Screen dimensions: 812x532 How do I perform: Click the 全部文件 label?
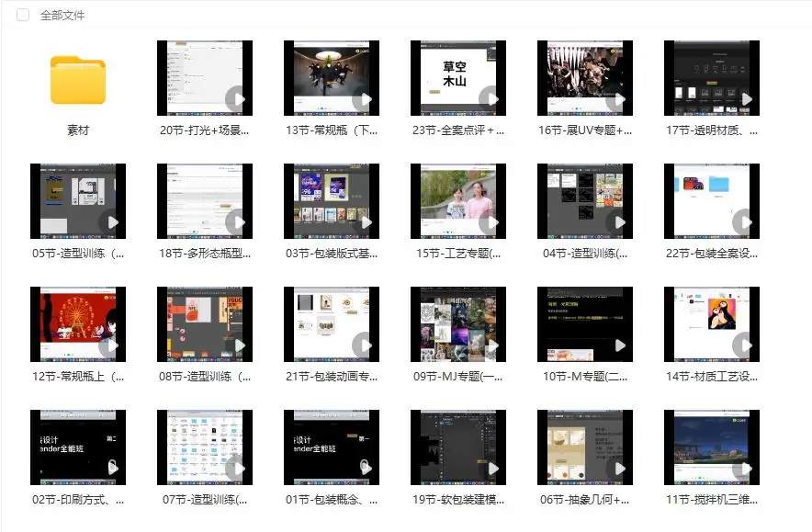pyautogui.click(x=62, y=15)
